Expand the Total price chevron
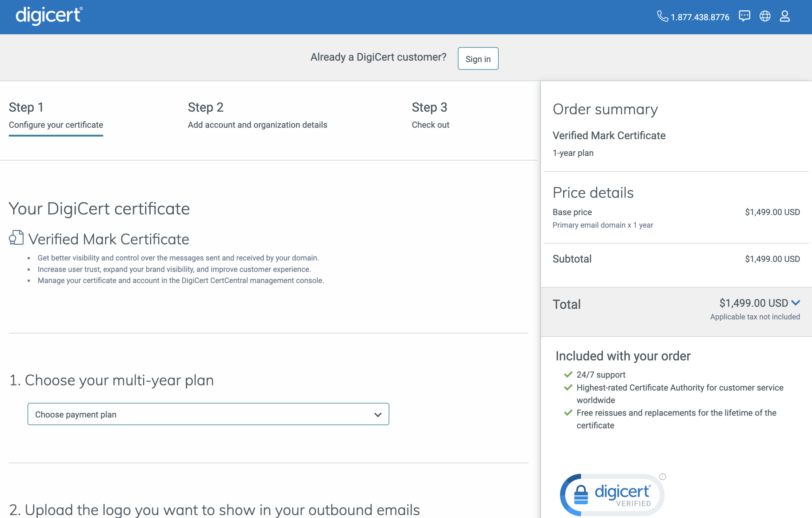This screenshot has width=812, height=518. (x=796, y=303)
